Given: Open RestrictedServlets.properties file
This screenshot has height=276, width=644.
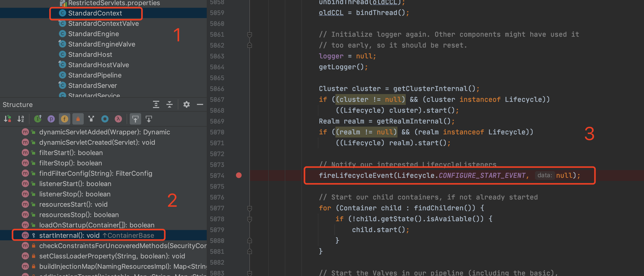Looking at the screenshot, I should 114,3.
